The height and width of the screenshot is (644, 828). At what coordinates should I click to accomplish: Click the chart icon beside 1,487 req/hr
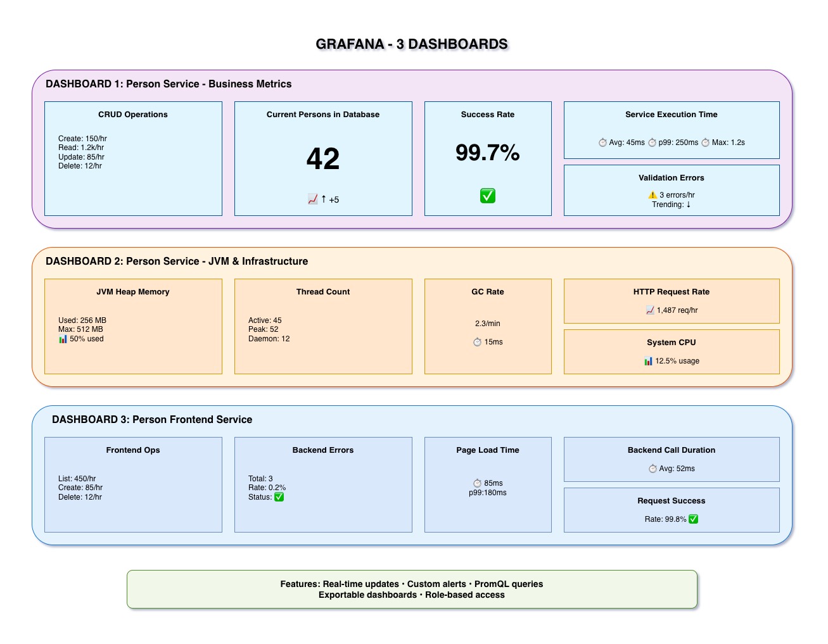click(x=649, y=310)
